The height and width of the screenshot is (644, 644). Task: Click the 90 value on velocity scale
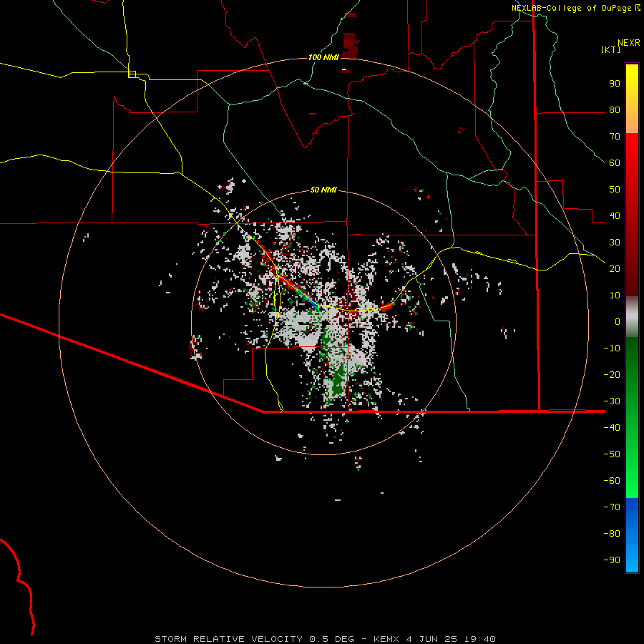tap(615, 84)
